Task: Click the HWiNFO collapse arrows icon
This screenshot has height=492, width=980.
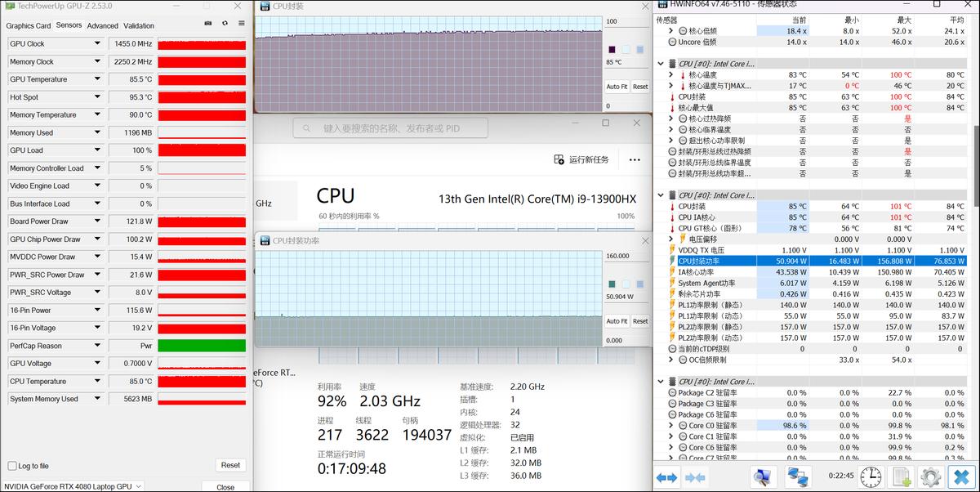Action: pos(695,477)
